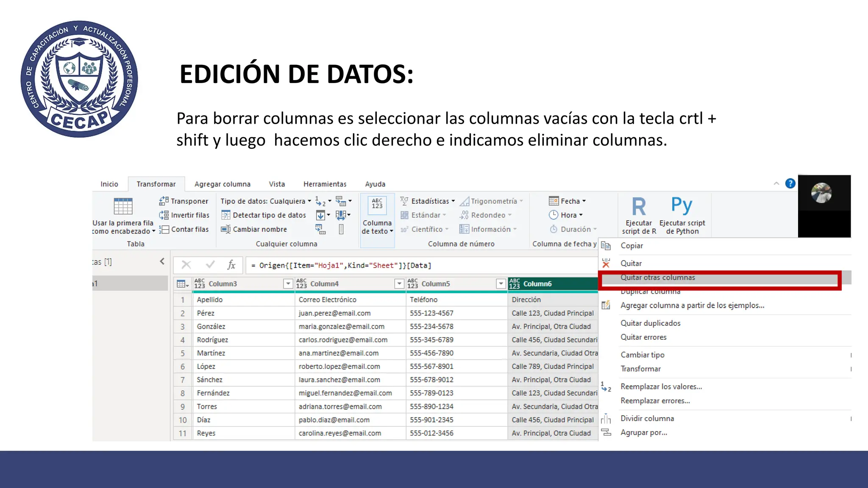868x488 pixels.
Task: Open Transformar submenu in context menu
Action: pyautogui.click(x=725, y=369)
